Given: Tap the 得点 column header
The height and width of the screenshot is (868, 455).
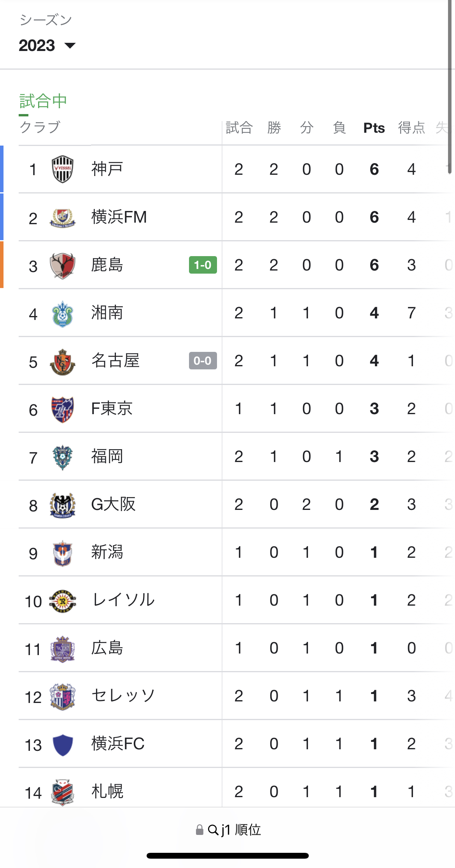Looking at the screenshot, I should 411,128.
